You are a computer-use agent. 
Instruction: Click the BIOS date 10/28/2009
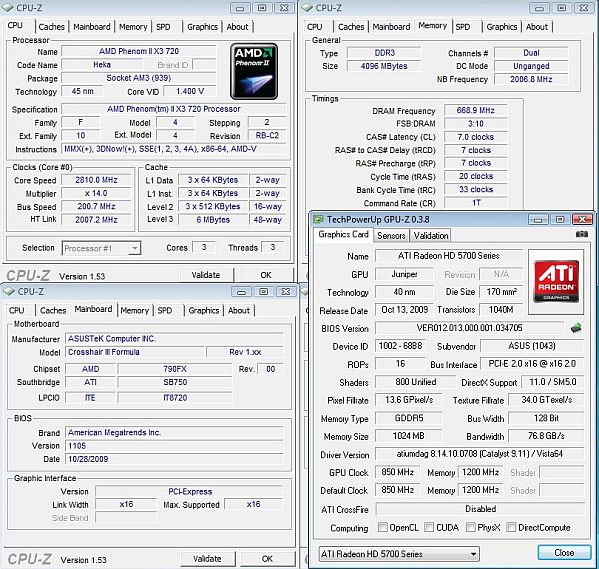pos(174,459)
